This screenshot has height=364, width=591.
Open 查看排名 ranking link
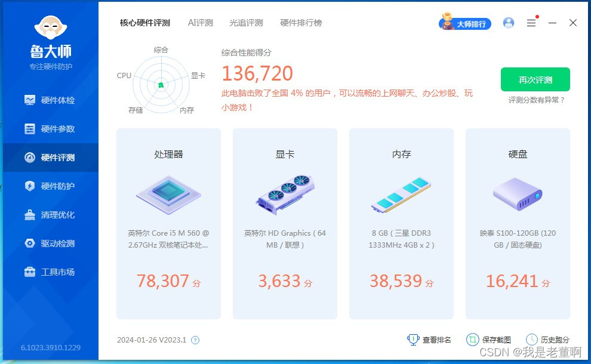(x=429, y=340)
